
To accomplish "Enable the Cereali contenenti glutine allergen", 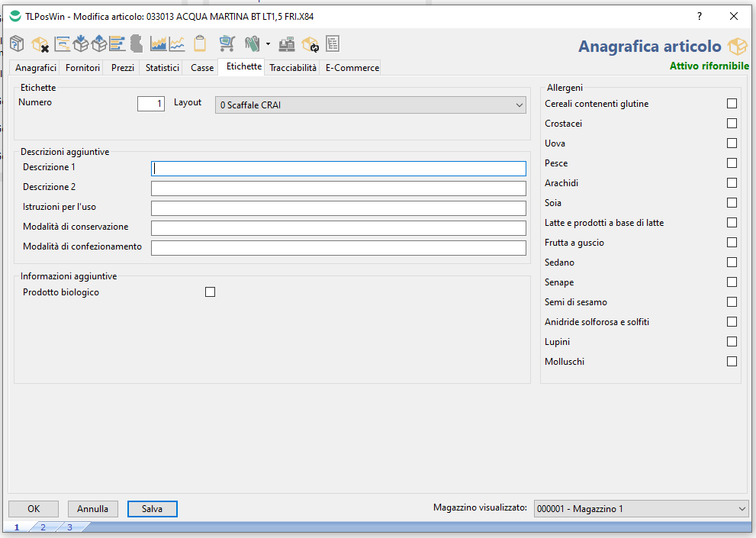I will point(732,104).
